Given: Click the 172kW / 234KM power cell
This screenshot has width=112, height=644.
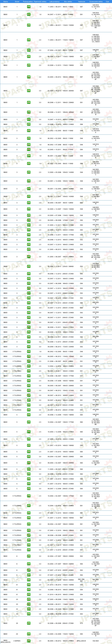Looking at the screenshot, I should point(68,347).
